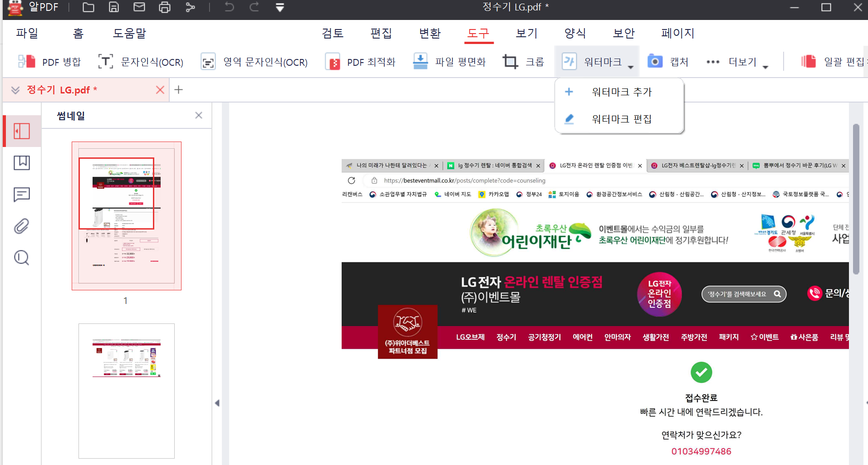Screen dimensions: 868x465
Task: Click the 안마의자 navigation link
Action: click(x=618, y=337)
